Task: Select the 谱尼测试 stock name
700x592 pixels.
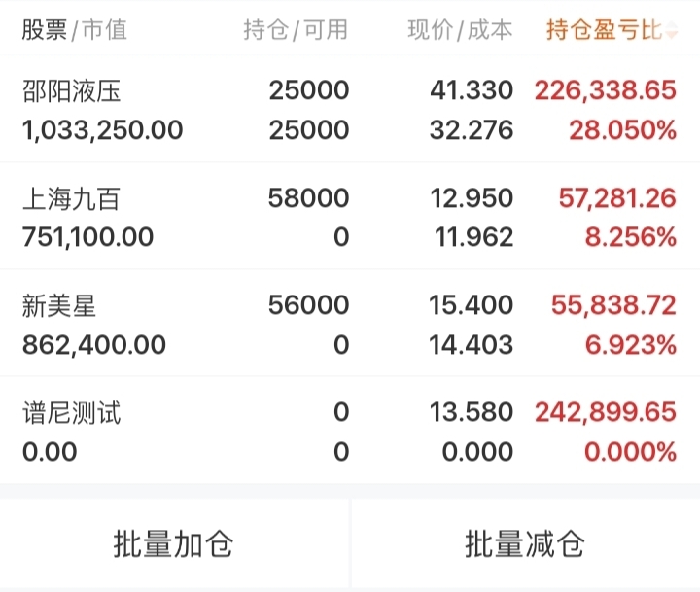Action: click(72, 412)
